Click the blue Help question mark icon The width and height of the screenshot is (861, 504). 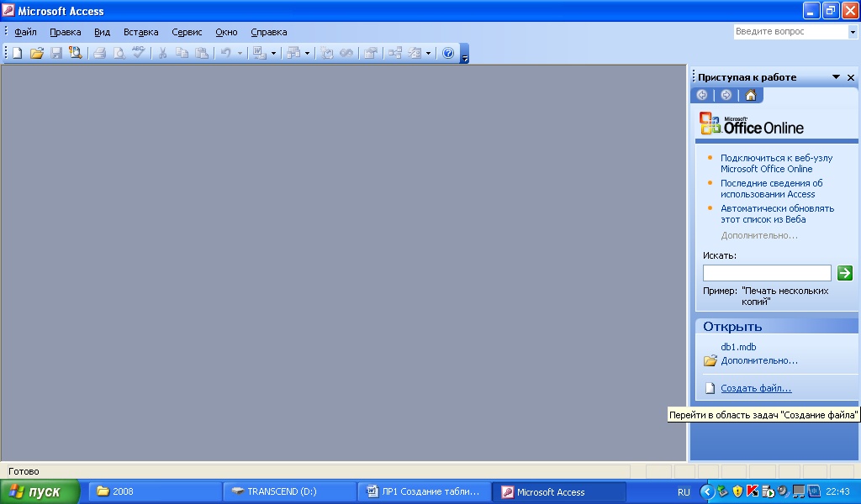448,53
